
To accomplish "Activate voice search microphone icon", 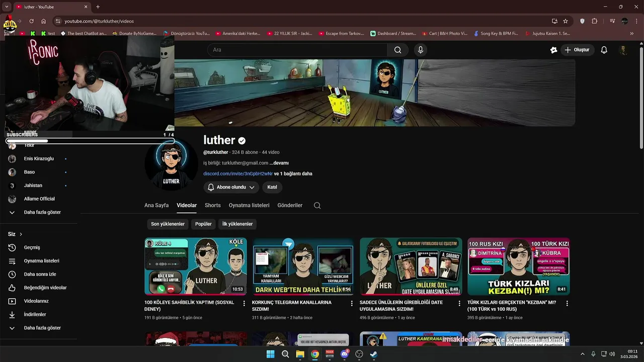I will coord(421,50).
